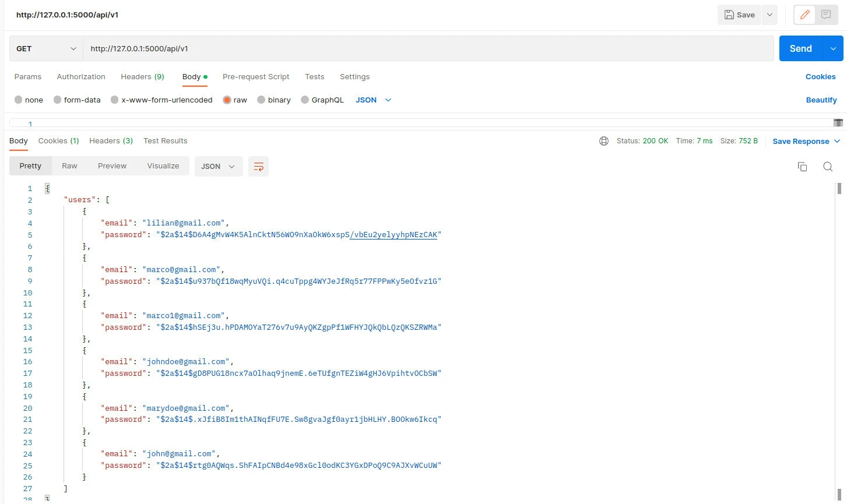
Task: Open the comments icon
Action: click(x=826, y=15)
